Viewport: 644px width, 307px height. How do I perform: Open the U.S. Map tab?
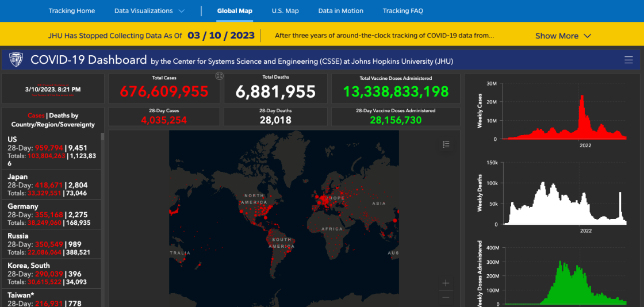285,11
